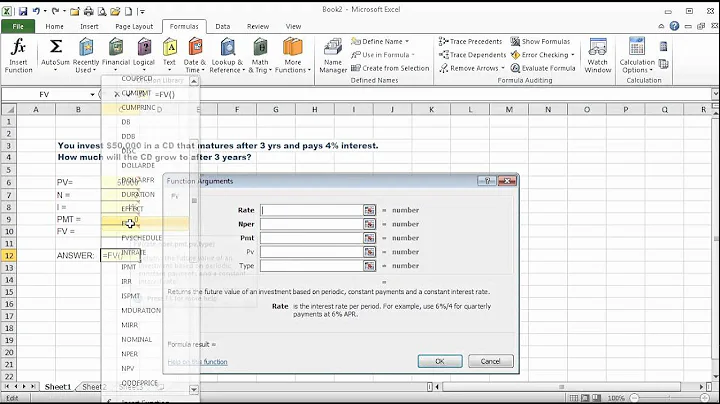The height and width of the screenshot is (404, 720).
Task: Select the Sheet1 worksheet tab
Action: tap(58, 387)
